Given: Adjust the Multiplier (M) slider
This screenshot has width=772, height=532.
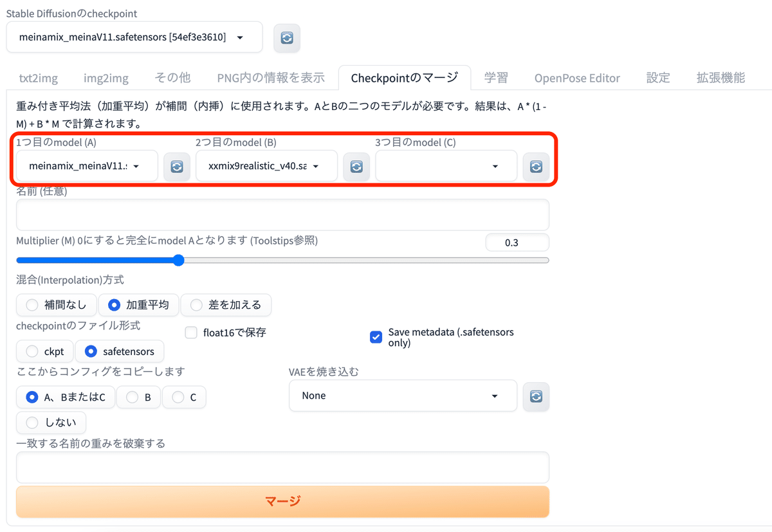Looking at the screenshot, I should pyautogui.click(x=282, y=261).
